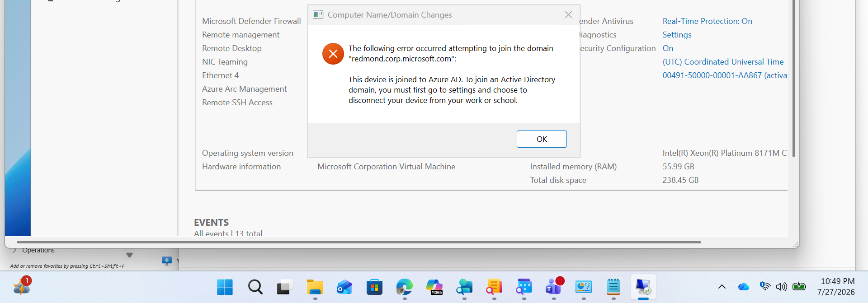Click the down triangle below Operations
Image resolution: width=868 pixels, height=303 pixels.
129,255
